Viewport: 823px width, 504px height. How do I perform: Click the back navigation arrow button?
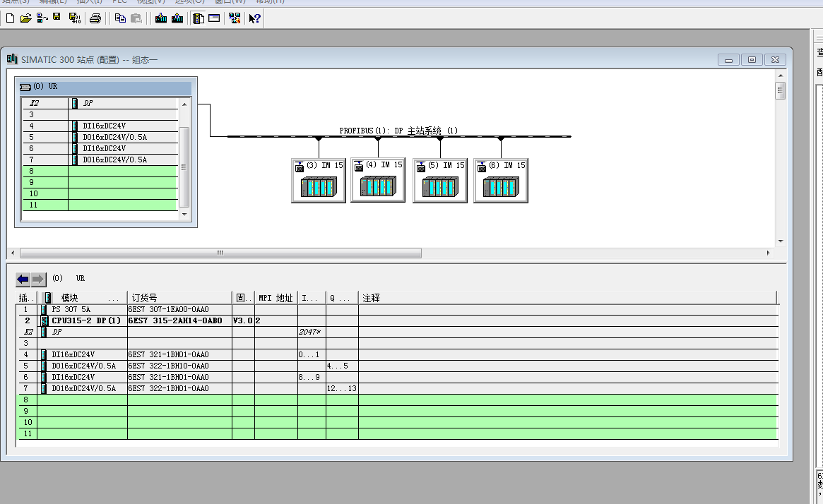tap(23, 280)
